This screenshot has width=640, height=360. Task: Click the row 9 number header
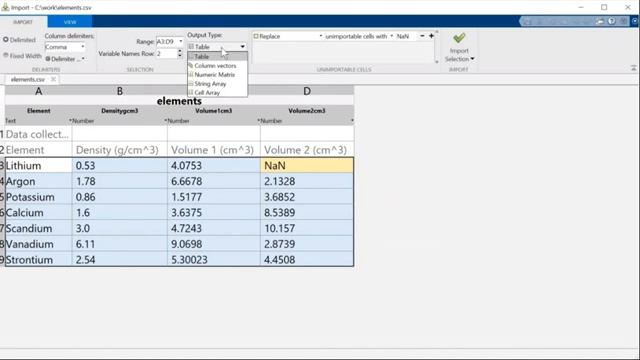click(x=2, y=260)
